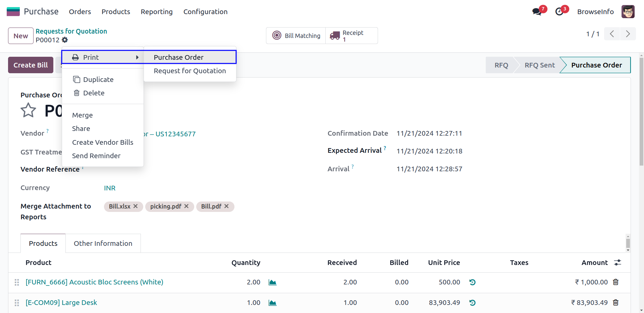Expand the Print submenu
This screenshot has width=644, height=313.
coord(103,57)
